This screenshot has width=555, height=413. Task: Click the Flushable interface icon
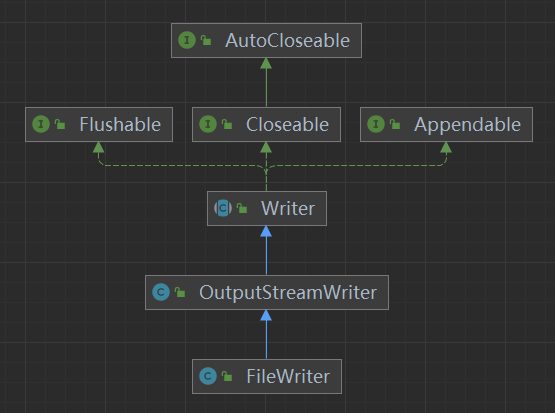pyautogui.click(x=41, y=124)
